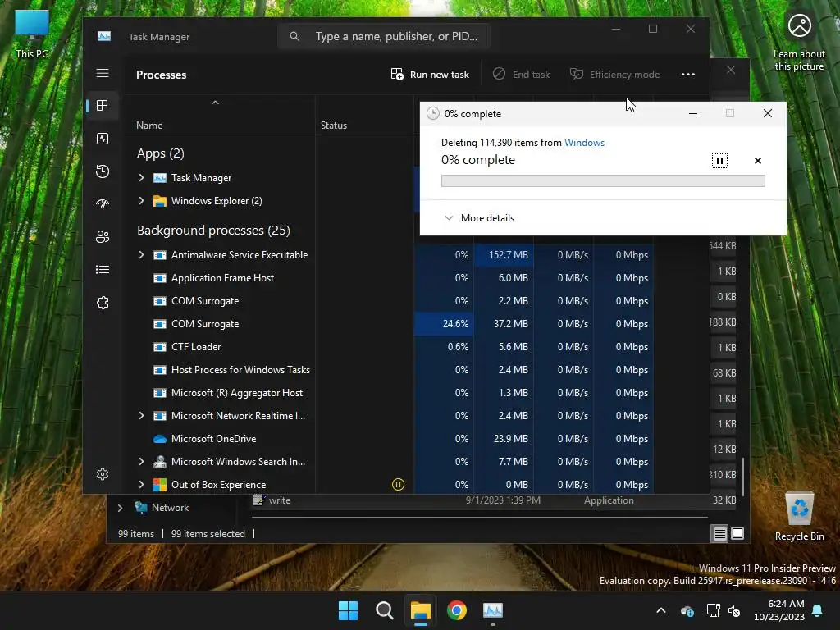Image resolution: width=840 pixels, height=630 pixels.
Task: Open taskbar Search
Action: tap(384, 610)
